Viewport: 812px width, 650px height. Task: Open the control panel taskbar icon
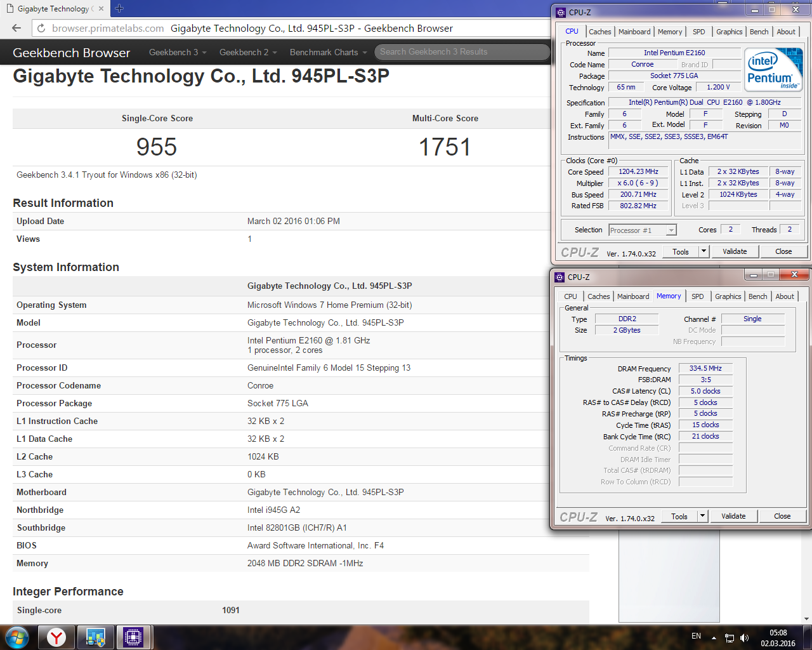[96, 637]
